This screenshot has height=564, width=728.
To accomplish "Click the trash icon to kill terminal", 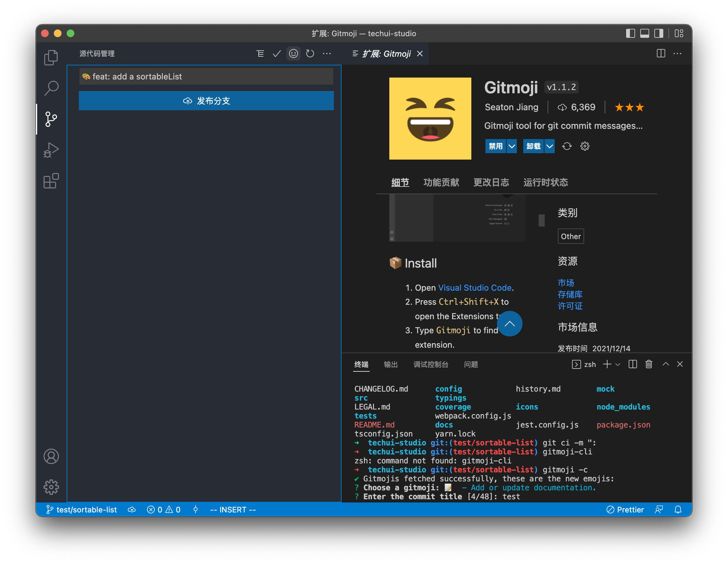I will point(649,364).
